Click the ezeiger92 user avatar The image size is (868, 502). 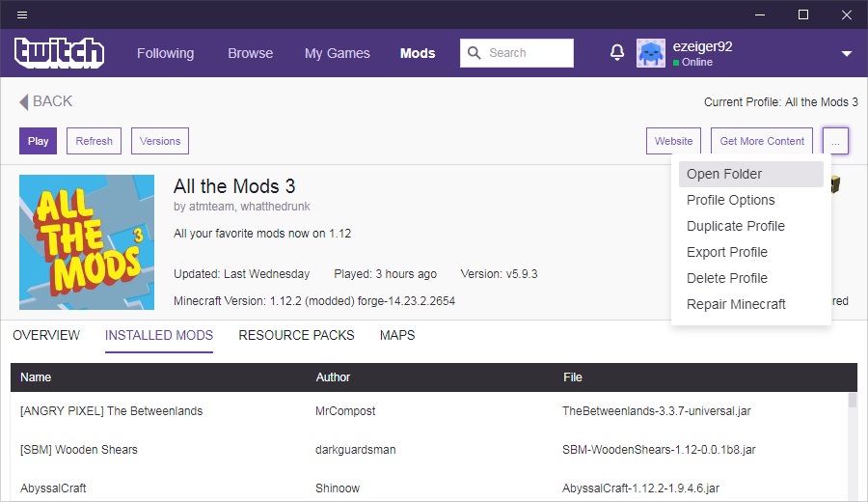point(651,53)
